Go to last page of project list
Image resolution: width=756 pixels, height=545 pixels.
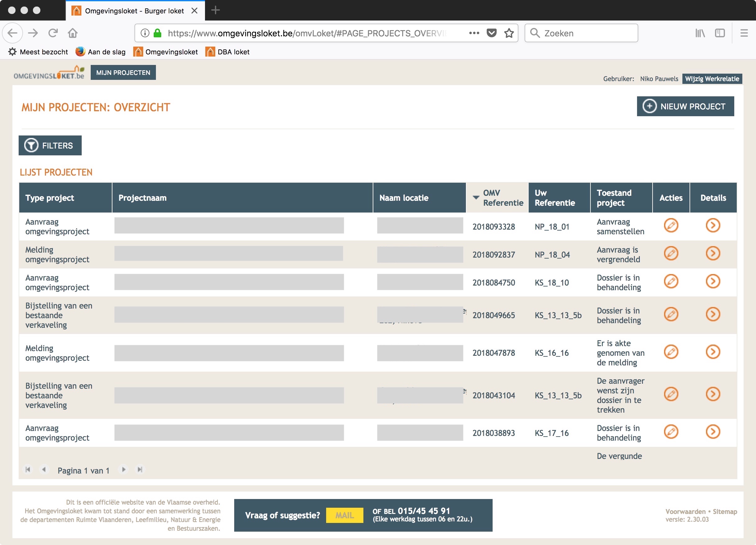click(140, 469)
